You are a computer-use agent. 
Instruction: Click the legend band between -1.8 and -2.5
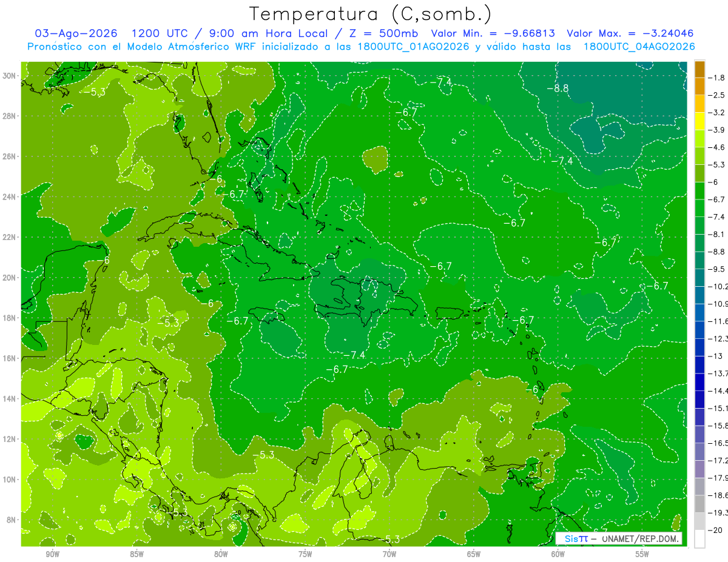point(699,87)
